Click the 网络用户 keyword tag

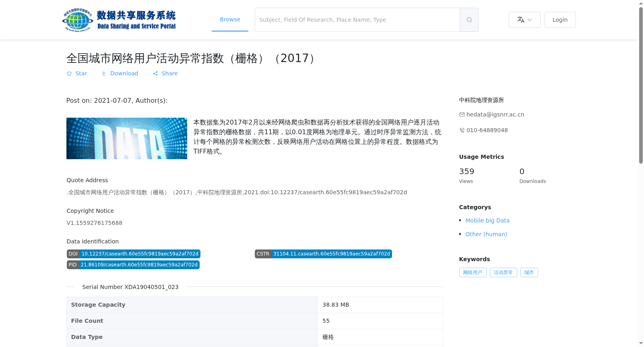473,272
